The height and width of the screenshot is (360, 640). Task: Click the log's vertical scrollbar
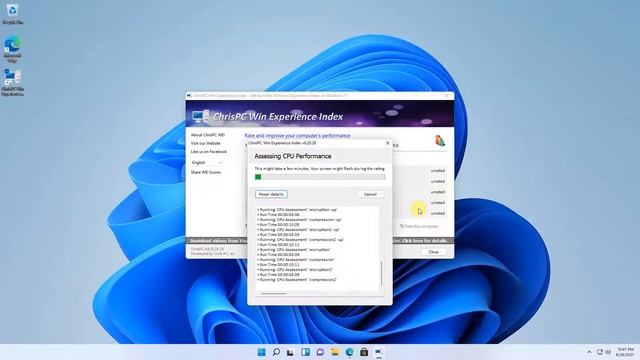coord(382,274)
